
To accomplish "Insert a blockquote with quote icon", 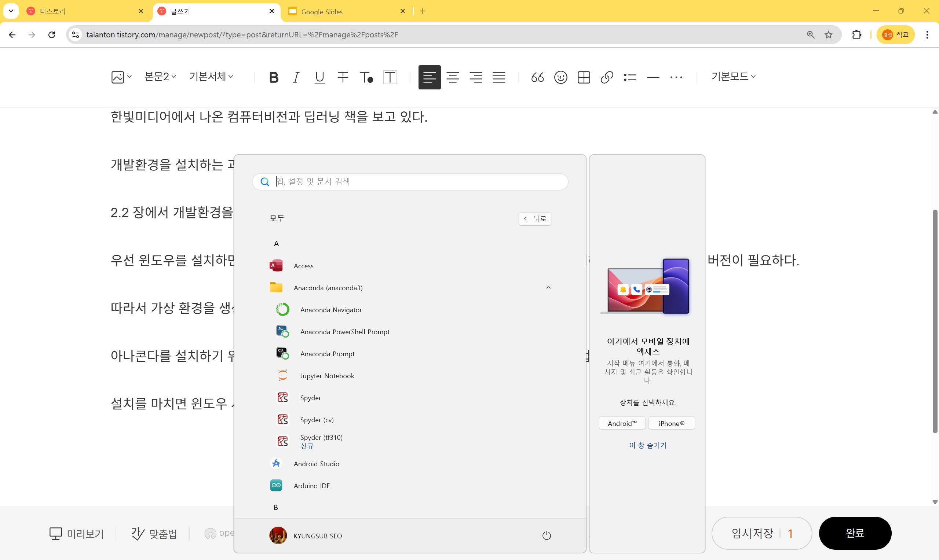I will click(x=537, y=77).
